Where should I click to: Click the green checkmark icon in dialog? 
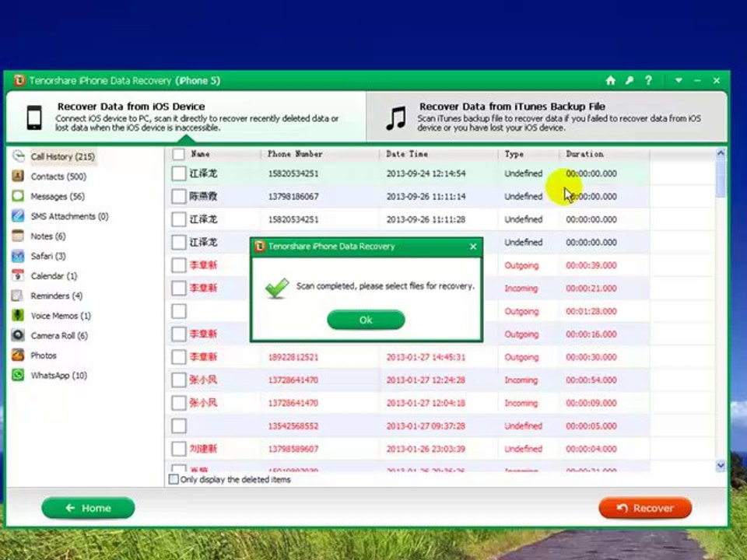[277, 288]
